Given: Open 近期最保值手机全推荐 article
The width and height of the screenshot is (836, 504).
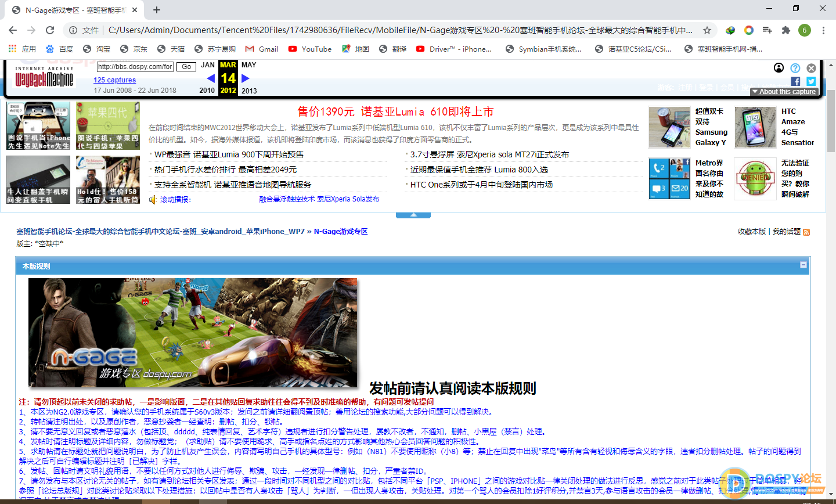Looking at the screenshot, I should coord(479,170).
